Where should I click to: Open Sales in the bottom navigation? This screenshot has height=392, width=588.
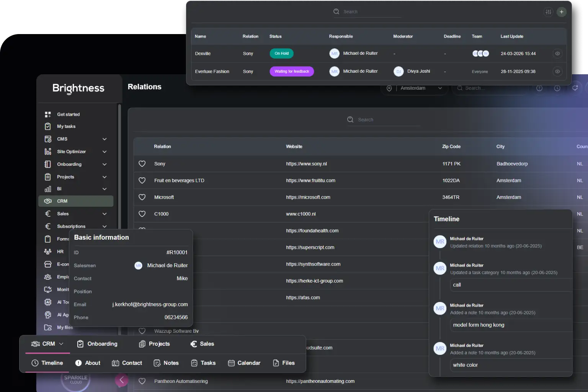coord(202,344)
